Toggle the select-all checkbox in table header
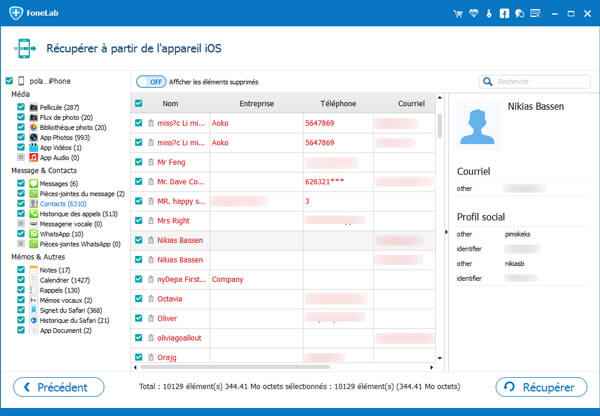 coord(139,103)
